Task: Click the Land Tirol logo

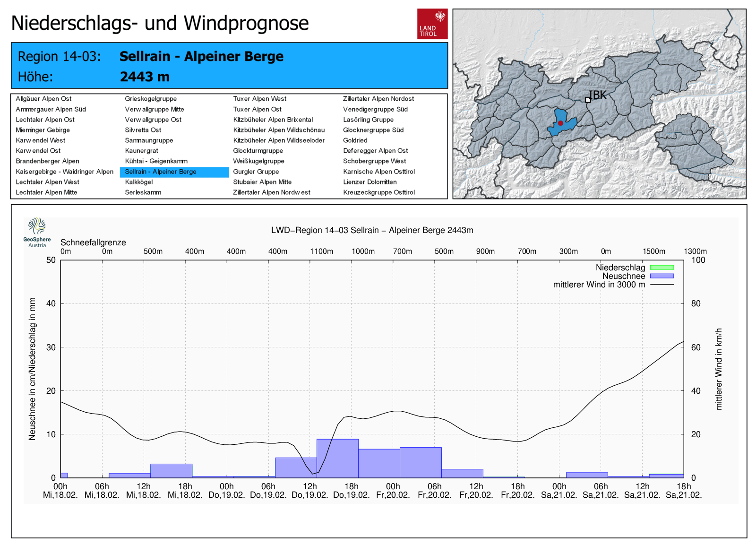Action: tap(432, 24)
